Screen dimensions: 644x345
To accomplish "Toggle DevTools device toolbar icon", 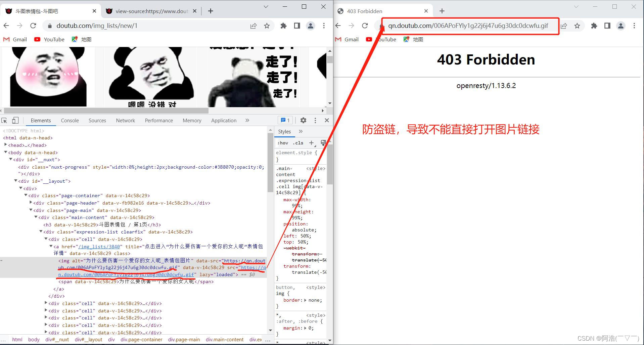I will [x=15, y=120].
